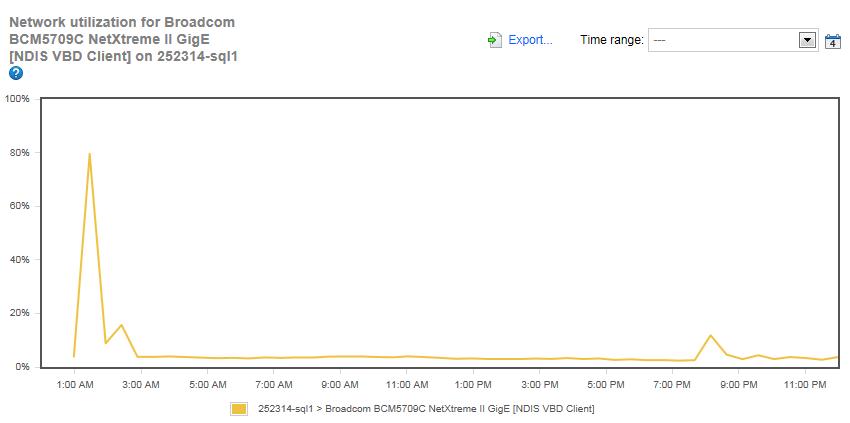
Task: Click the 1:00 AM axis label
Action: point(74,383)
